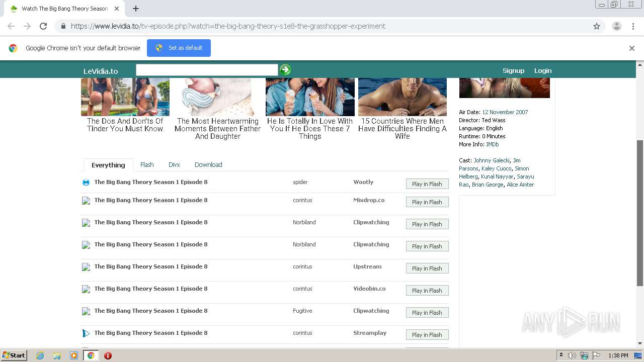
Task: Play in Flash for Videobin.co link
Action: [427, 291]
